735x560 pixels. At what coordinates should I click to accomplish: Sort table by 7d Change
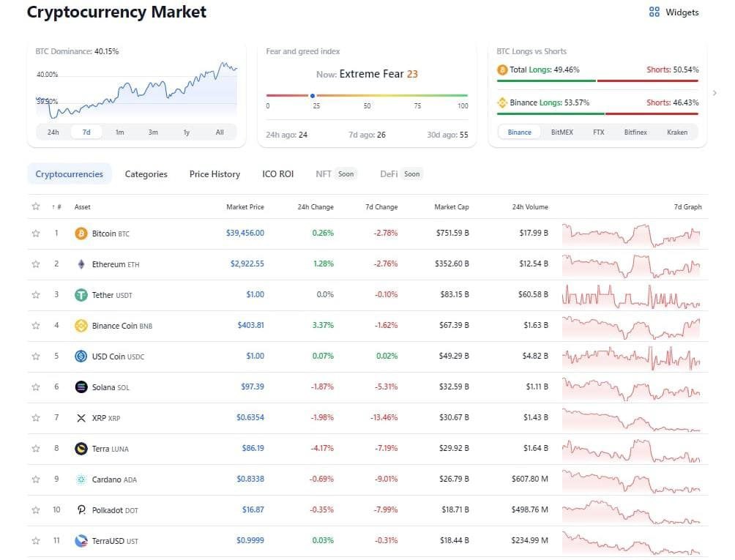pyautogui.click(x=381, y=206)
